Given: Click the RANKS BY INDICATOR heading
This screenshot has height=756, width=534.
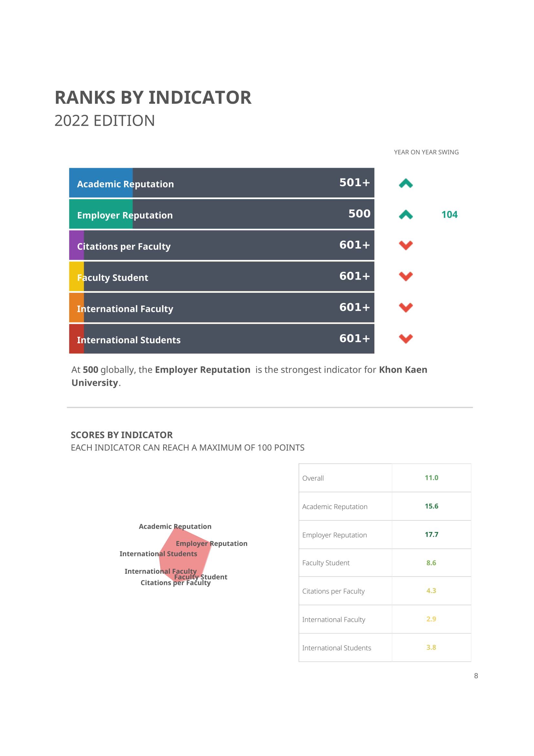Looking at the screenshot, I should tap(153, 98).
